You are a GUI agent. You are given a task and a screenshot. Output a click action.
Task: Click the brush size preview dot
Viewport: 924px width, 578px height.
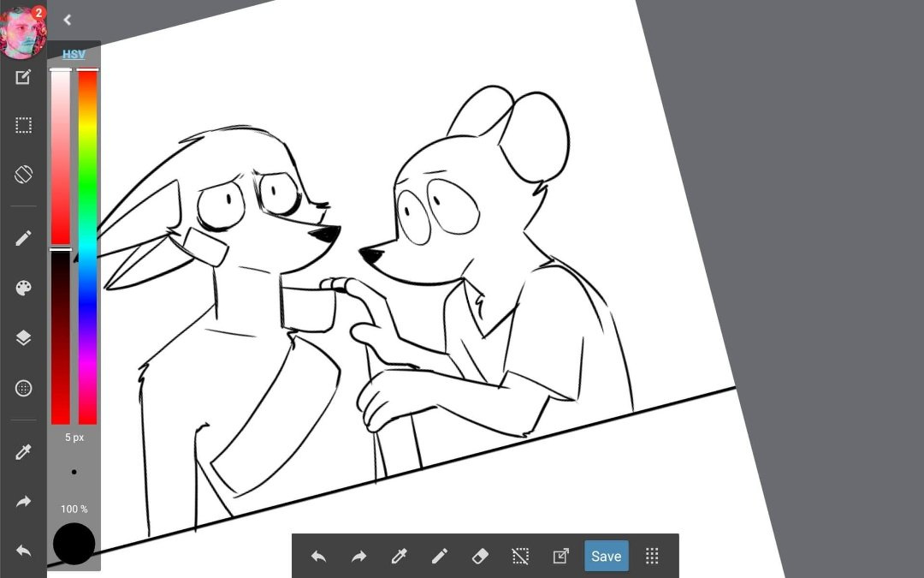point(74,472)
